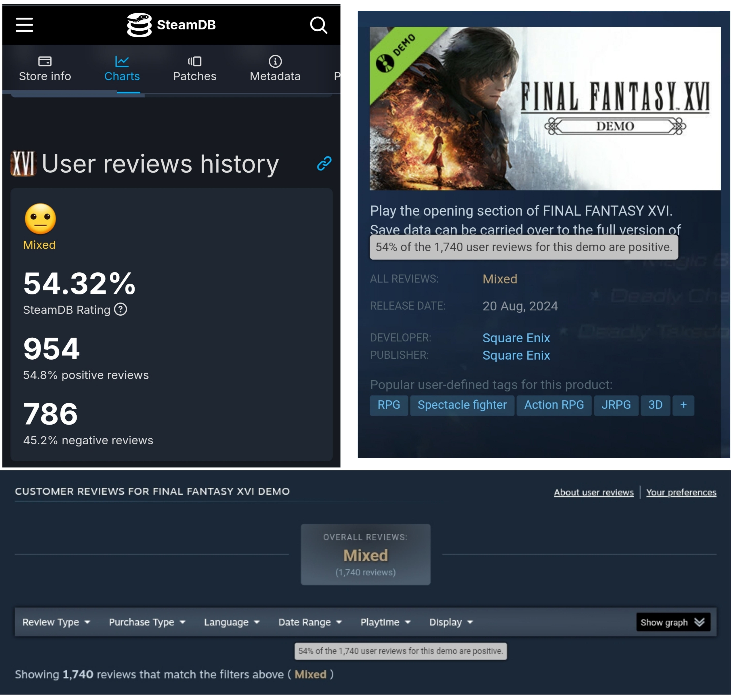Click the 954 positive reviews count
Viewport: 741px width, 700px height.
pyautogui.click(x=52, y=349)
